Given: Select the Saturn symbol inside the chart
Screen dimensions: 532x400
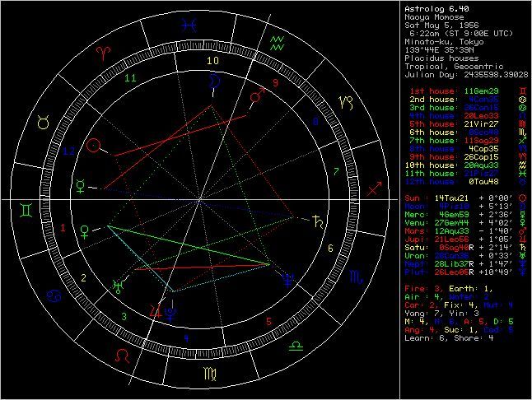Looking at the screenshot, I should coord(319,221).
